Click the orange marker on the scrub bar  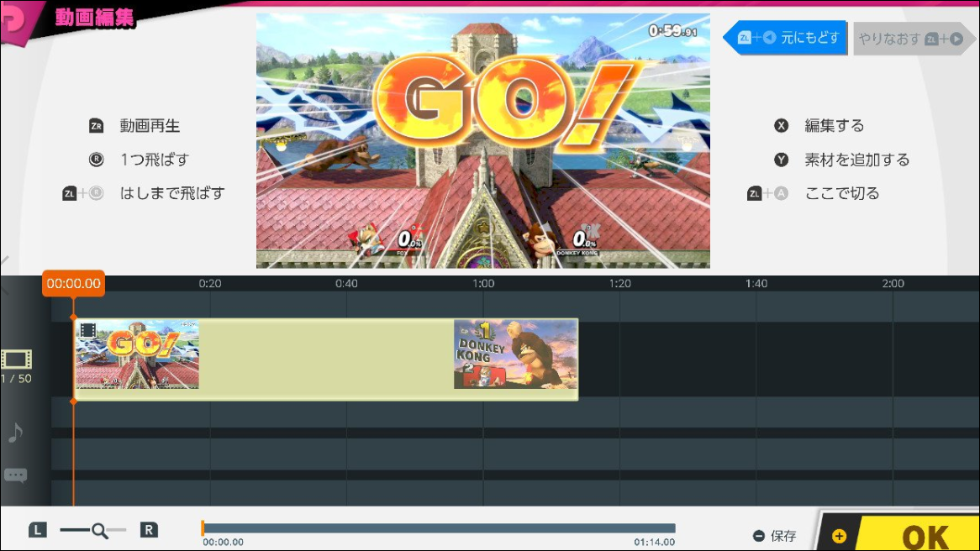click(203, 527)
